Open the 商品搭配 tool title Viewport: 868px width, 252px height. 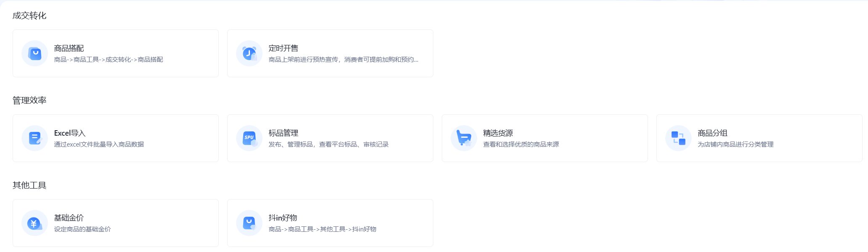[69, 48]
